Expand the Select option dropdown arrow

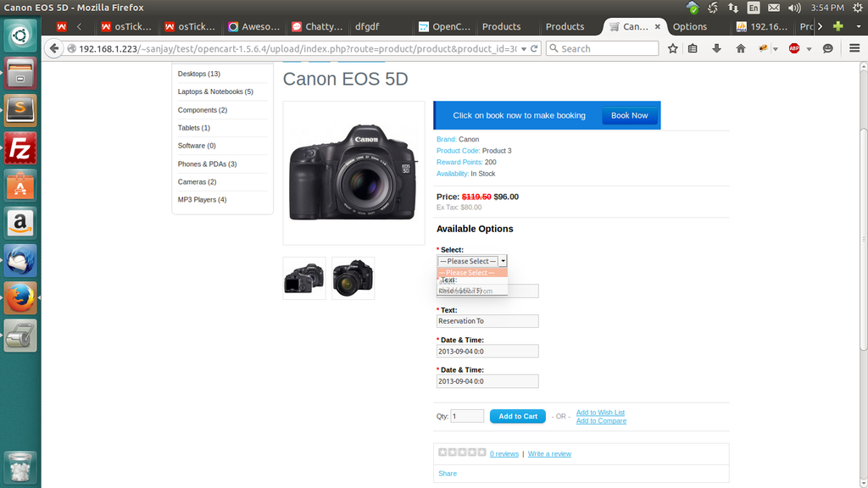pyautogui.click(x=503, y=261)
